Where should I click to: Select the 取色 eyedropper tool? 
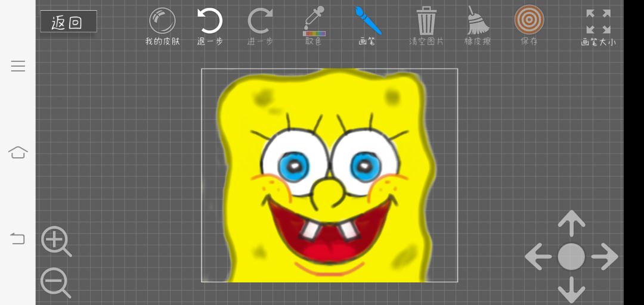[314, 26]
